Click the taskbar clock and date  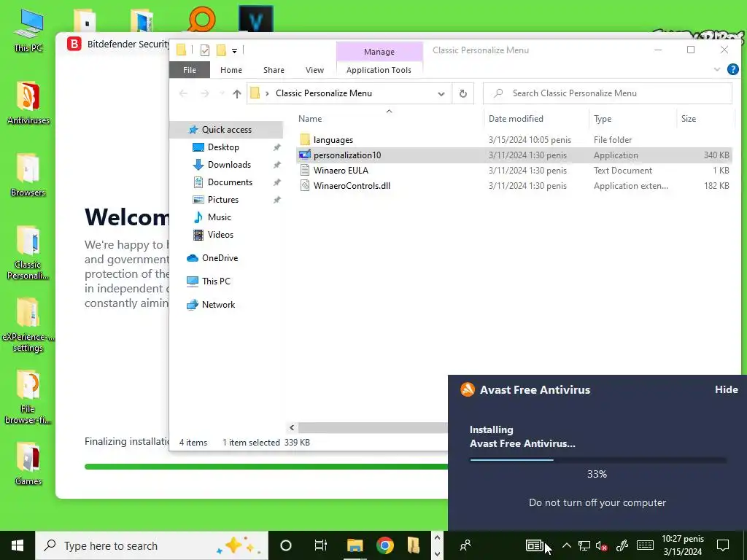click(683, 545)
